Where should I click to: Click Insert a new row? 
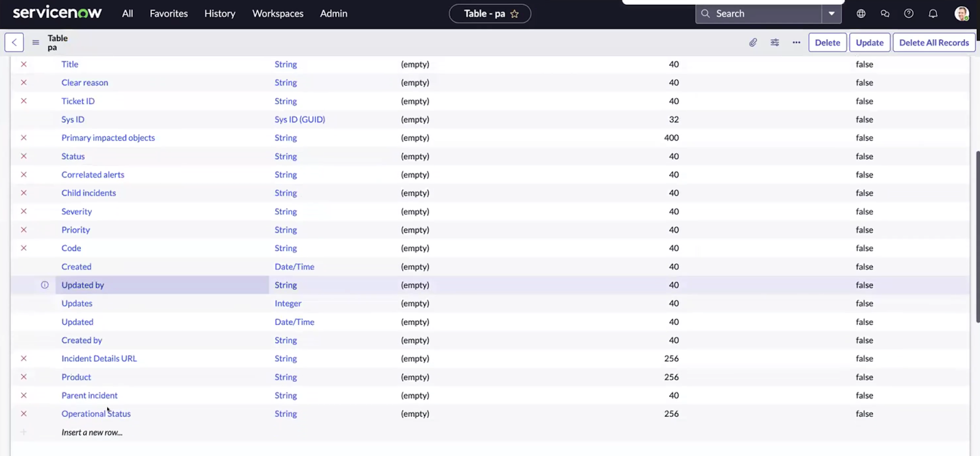(92, 432)
